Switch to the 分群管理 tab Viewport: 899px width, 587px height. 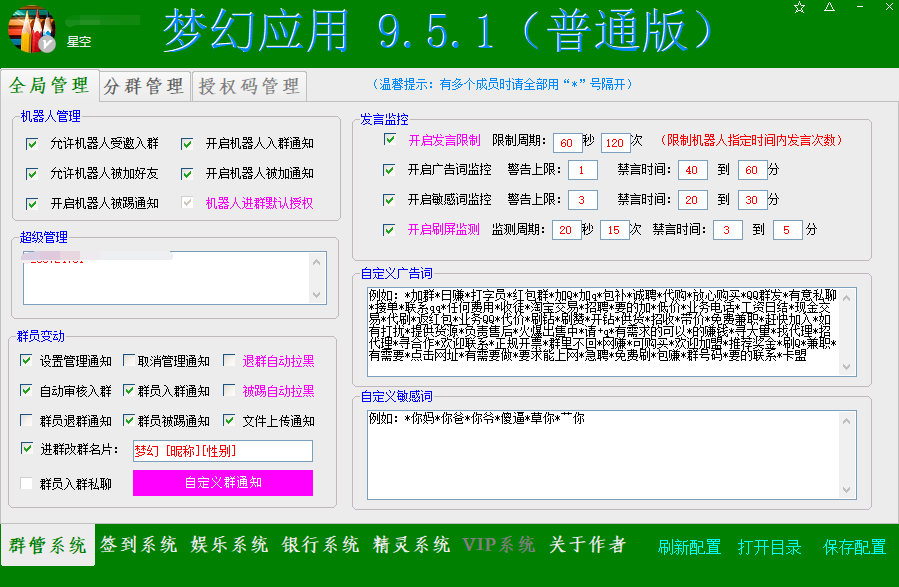(x=144, y=86)
